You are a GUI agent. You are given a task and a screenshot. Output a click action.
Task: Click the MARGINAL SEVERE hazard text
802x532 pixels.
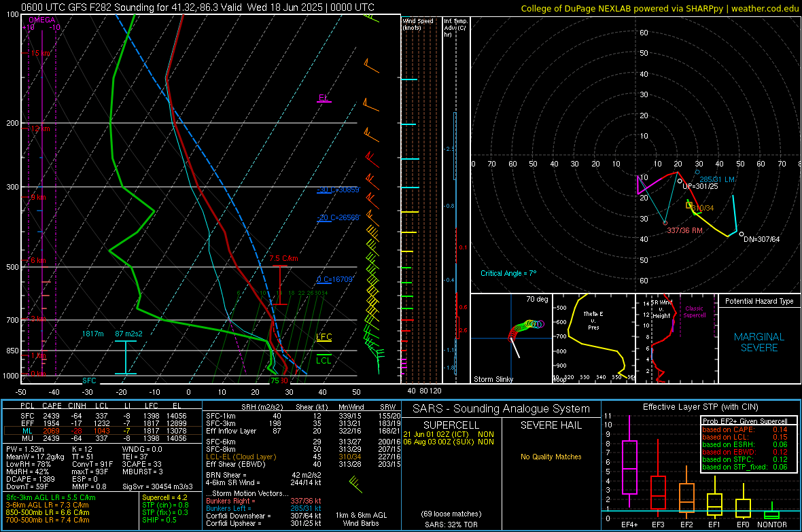[x=759, y=342]
